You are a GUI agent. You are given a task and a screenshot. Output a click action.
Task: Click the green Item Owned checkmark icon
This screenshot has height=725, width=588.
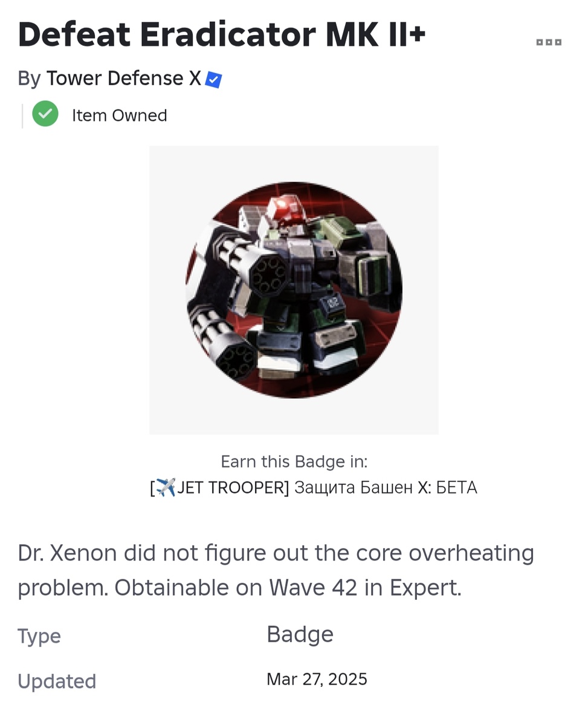coord(45,114)
